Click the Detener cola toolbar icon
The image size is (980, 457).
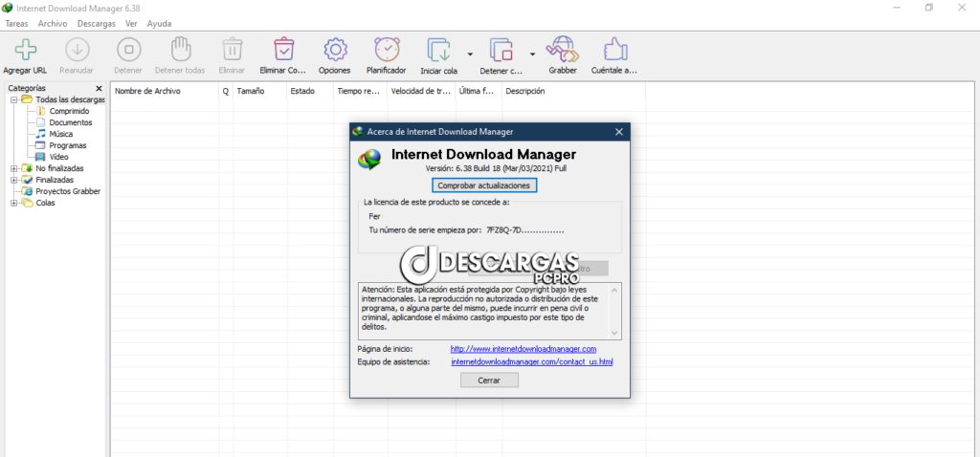coord(501,50)
